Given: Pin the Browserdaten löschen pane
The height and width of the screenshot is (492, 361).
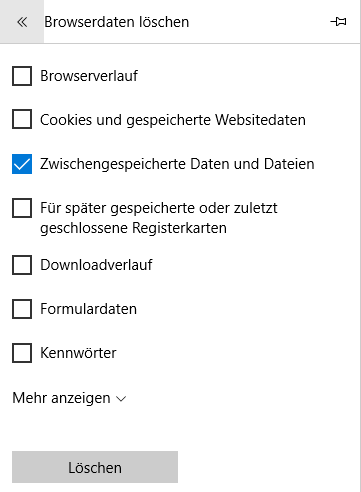Looking at the screenshot, I should coord(338,22).
